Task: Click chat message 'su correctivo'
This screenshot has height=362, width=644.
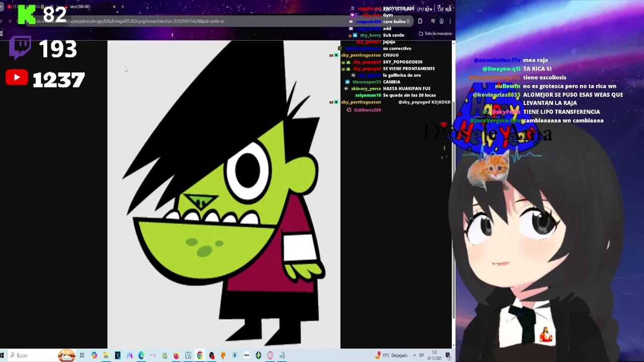Action: pos(397,48)
